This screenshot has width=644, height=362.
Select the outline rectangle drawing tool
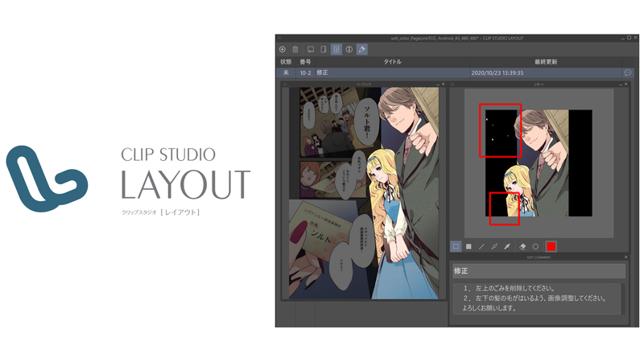[x=456, y=246]
